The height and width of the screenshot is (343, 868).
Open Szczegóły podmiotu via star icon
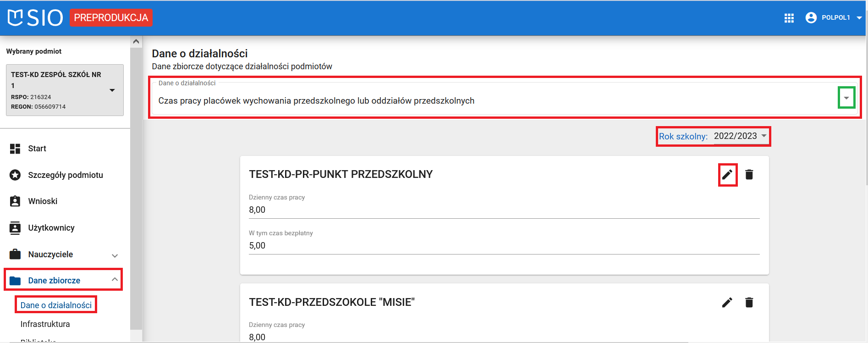14,175
